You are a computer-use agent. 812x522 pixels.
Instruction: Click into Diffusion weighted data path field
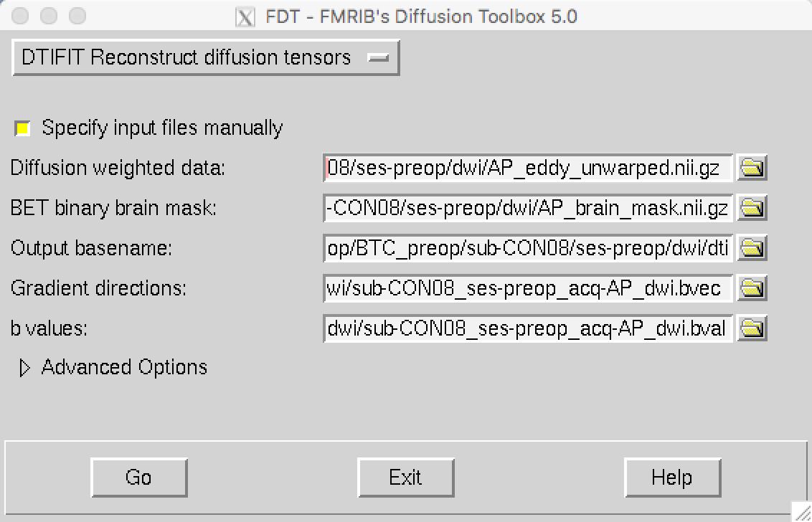click(528, 168)
